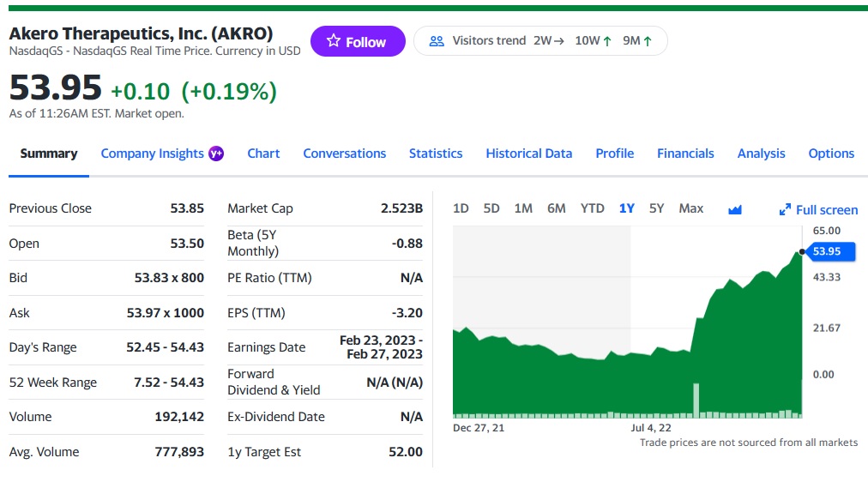The image size is (868, 482).
Task: Open the Financials tab
Action: (x=685, y=154)
